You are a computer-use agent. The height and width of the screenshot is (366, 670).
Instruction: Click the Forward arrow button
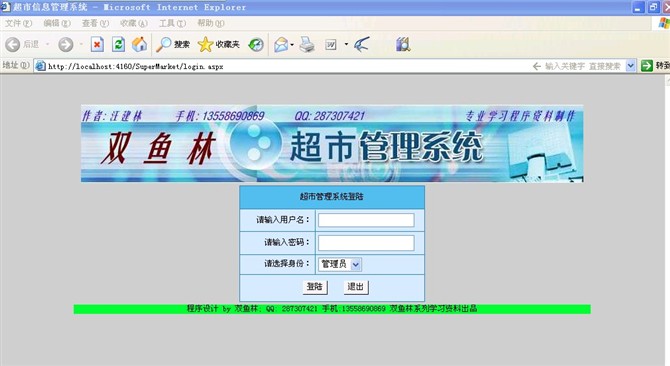click(65, 44)
